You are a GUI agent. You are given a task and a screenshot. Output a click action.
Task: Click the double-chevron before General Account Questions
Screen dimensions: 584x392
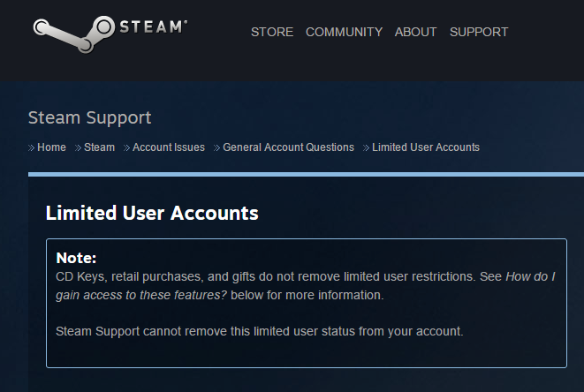pyautogui.click(x=217, y=147)
